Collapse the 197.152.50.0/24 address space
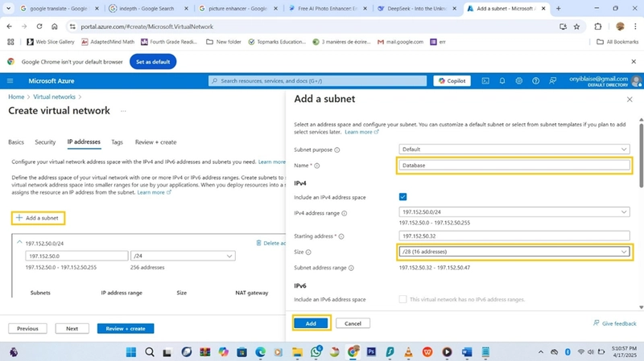Image resolution: width=644 pixels, height=361 pixels. [19, 243]
